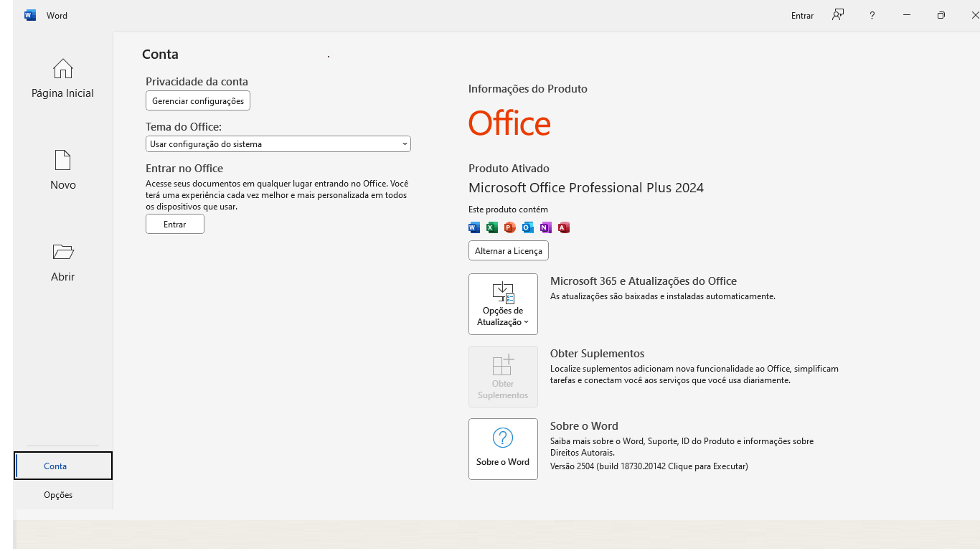Click the Entrar button under Entrar no Office

point(175,225)
